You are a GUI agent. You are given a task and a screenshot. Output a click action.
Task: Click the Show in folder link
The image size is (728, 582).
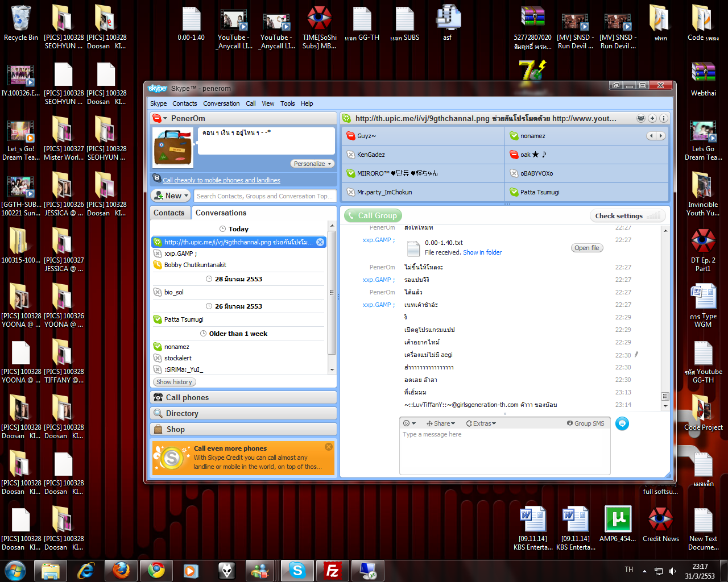point(482,252)
